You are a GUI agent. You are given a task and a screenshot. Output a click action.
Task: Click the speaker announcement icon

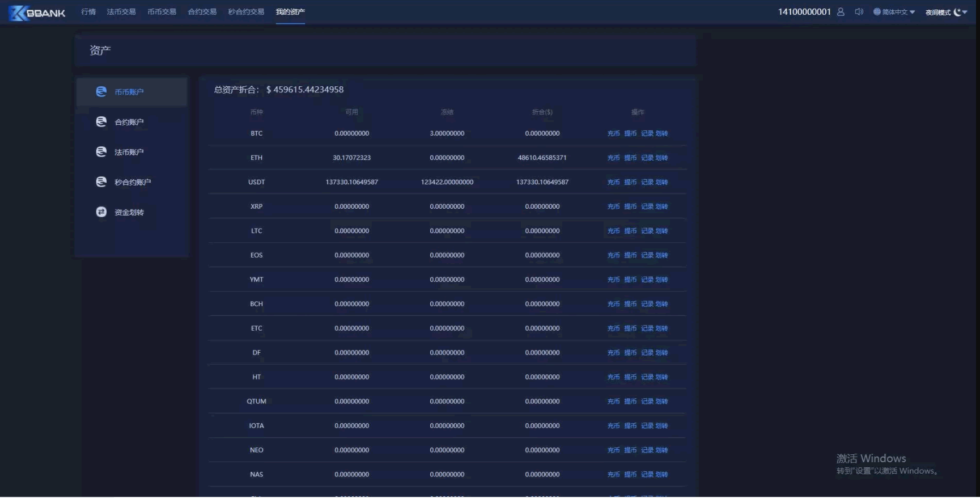point(859,12)
